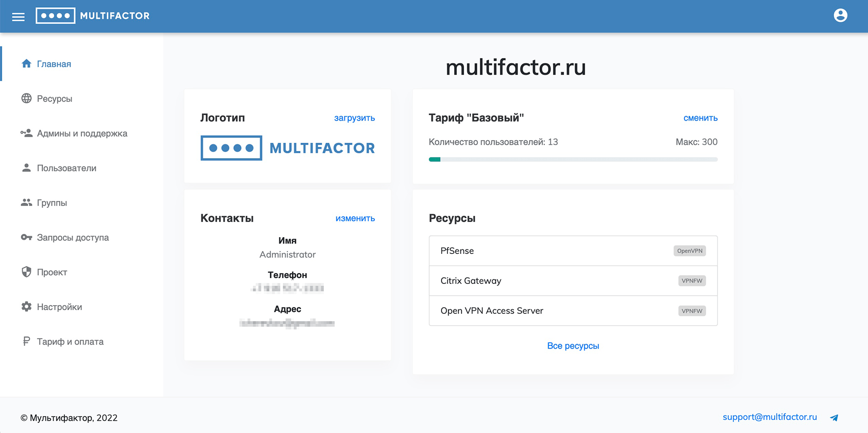Viewport: 868px width, 433px height.
Task: Click the blurred phone number value
Action: (x=287, y=288)
